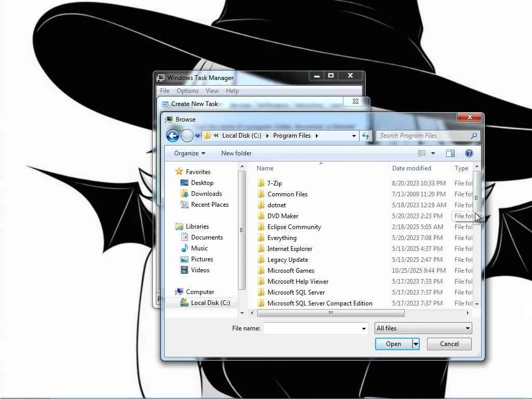Viewport: 532px width, 399px height.
Task: Expand arrow after Program Files breadcrumb
Action: pyautogui.click(x=317, y=136)
